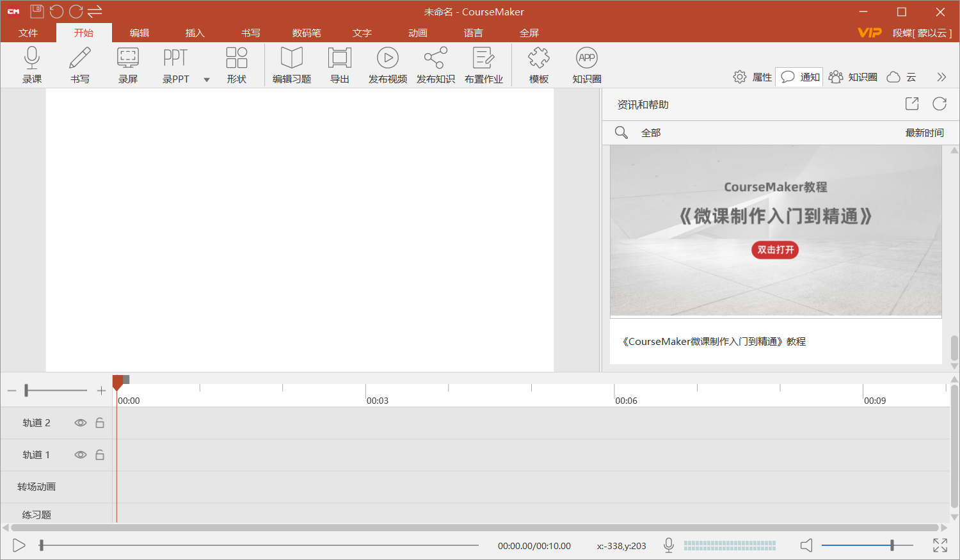Refresh the 资讯和帮助 panel
960x560 pixels.
coord(940,104)
